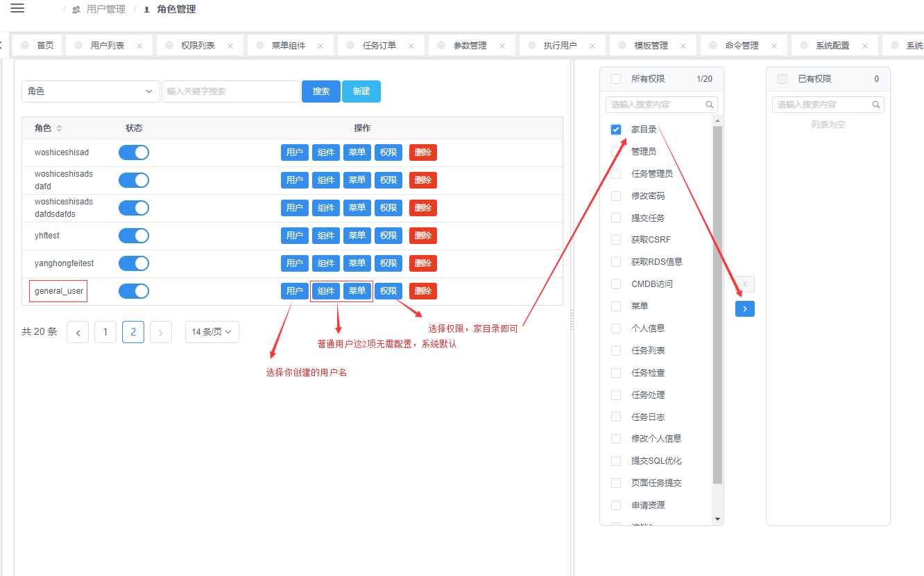Click the 所有权限 search input
Image resolution: width=924 pixels, height=576 pixels.
point(662,105)
